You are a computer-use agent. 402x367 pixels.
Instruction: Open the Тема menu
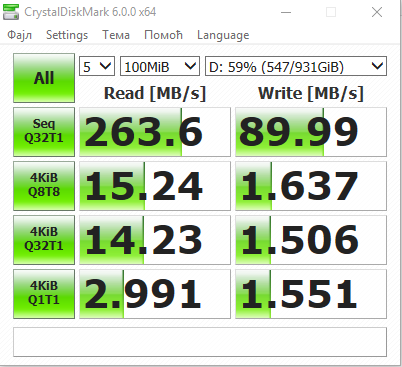coord(116,35)
